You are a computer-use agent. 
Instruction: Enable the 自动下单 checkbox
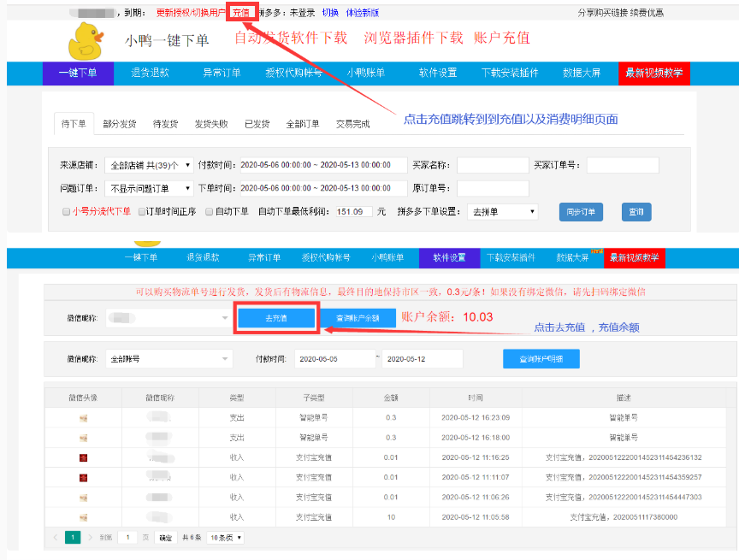(206, 213)
